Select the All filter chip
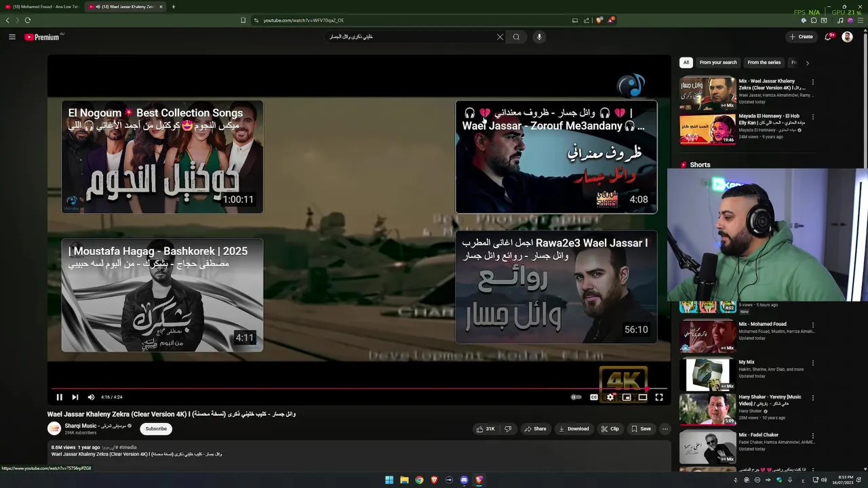Image resolution: width=868 pixels, height=488 pixels. 686,62
